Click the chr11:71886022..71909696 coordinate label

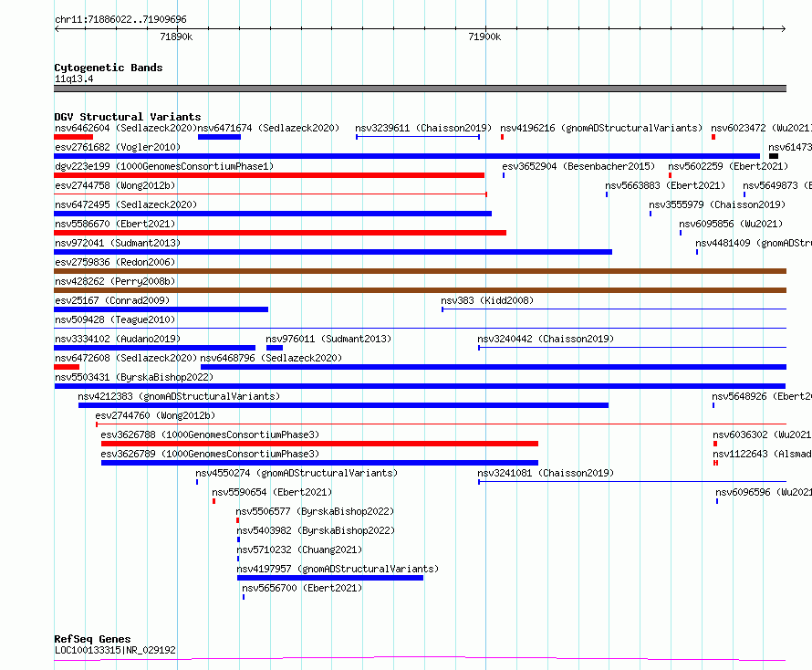pos(120,19)
